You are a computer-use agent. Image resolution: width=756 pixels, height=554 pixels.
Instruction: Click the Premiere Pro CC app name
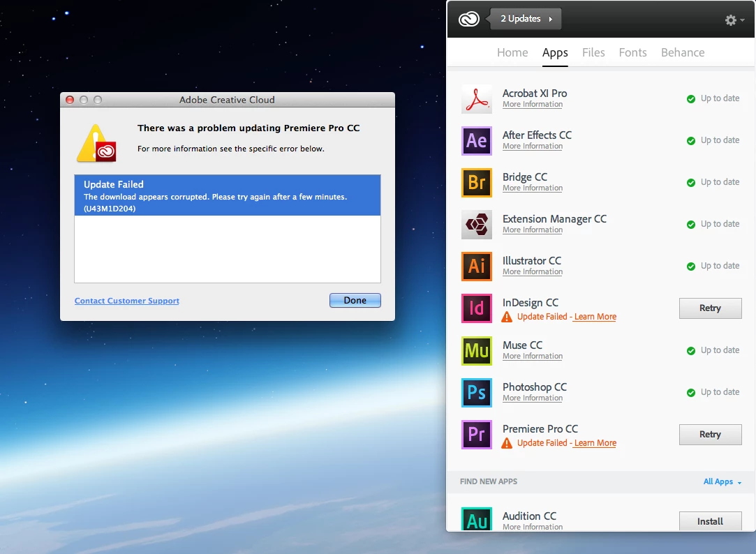540,428
